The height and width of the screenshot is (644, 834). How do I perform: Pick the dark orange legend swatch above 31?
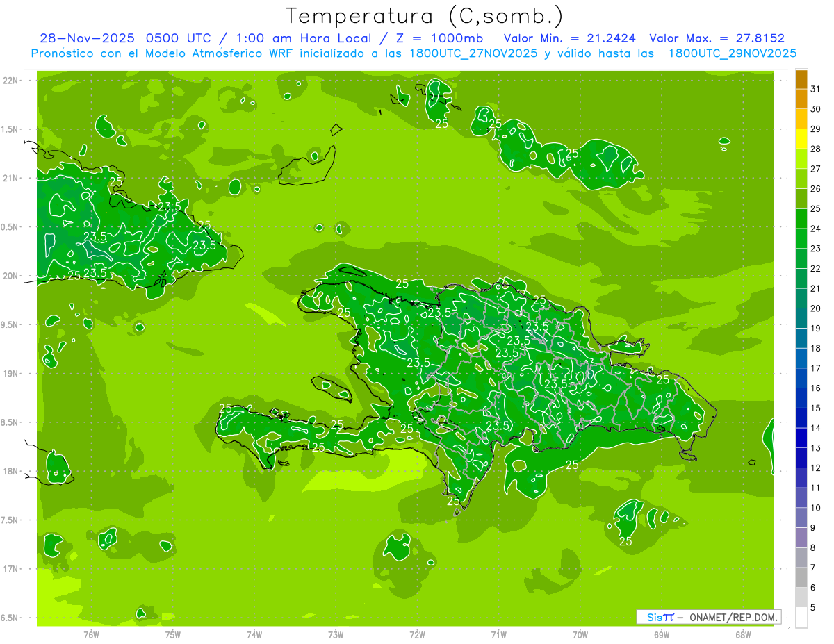(801, 79)
